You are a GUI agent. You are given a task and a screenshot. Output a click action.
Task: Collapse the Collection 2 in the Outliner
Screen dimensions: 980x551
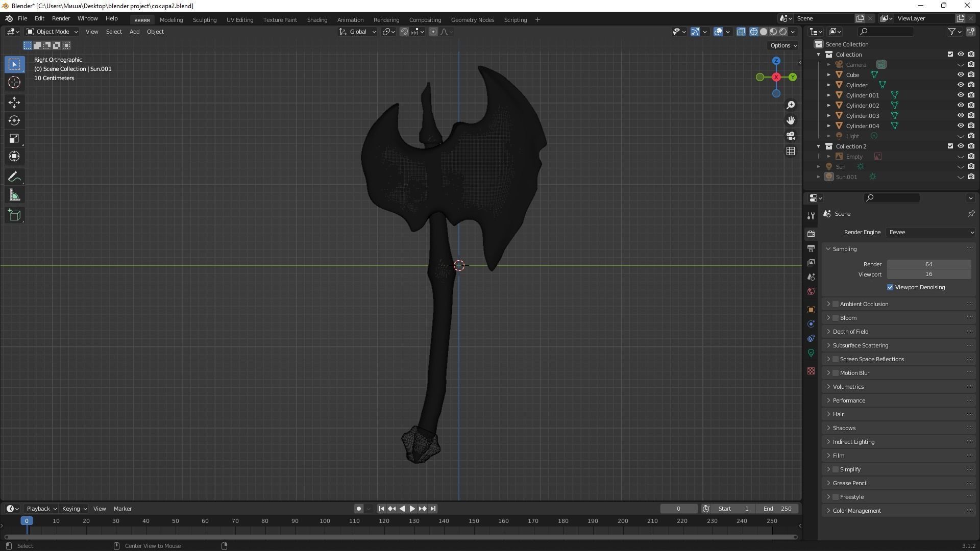coord(818,146)
